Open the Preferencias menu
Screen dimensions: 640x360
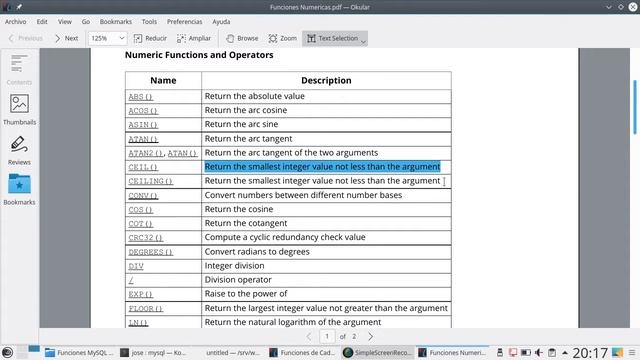point(184,22)
